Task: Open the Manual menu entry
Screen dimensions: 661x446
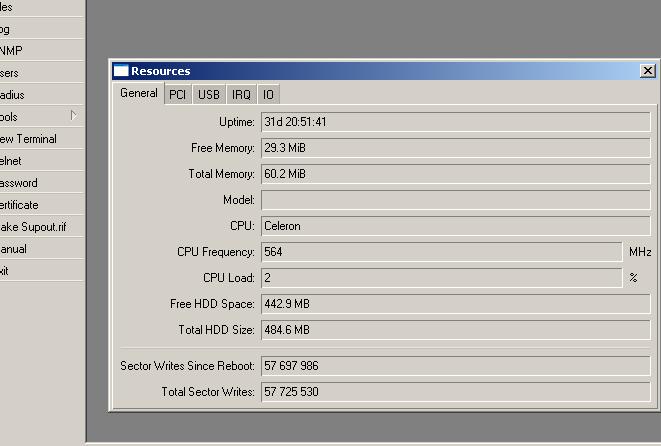Action: pyautogui.click(x=42, y=249)
